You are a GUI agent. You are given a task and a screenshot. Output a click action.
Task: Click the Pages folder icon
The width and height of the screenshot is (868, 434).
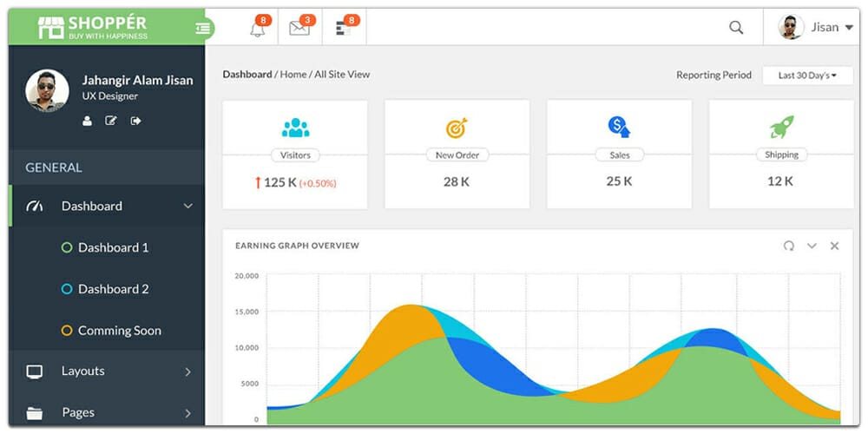(x=35, y=413)
